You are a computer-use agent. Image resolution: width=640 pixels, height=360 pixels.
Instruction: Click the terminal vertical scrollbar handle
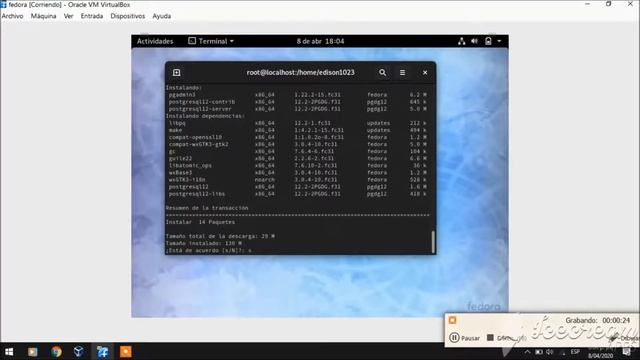click(433, 242)
